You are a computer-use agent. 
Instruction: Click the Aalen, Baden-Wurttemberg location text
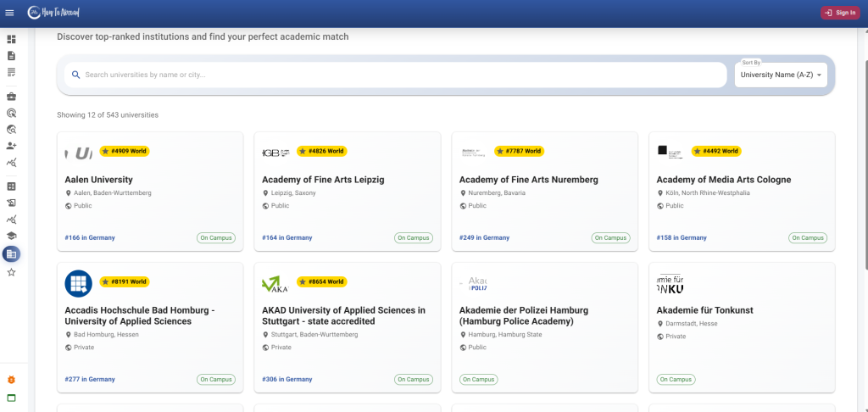click(x=113, y=193)
